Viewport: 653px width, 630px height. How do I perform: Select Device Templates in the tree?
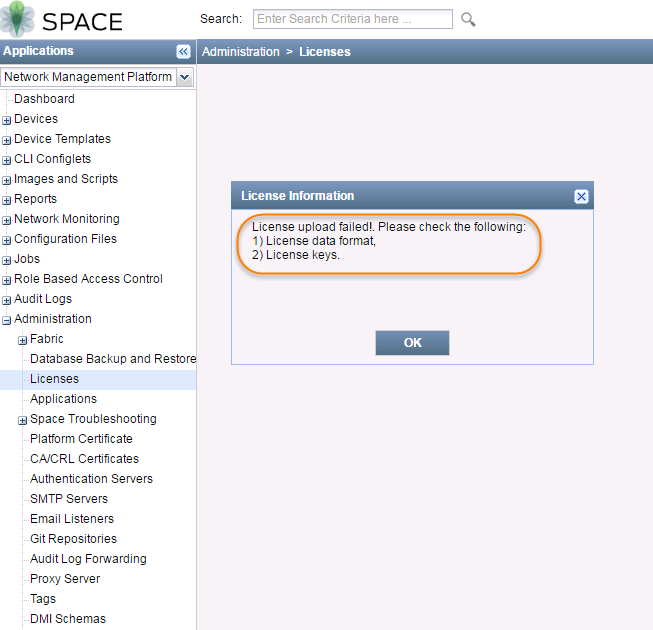62,139
